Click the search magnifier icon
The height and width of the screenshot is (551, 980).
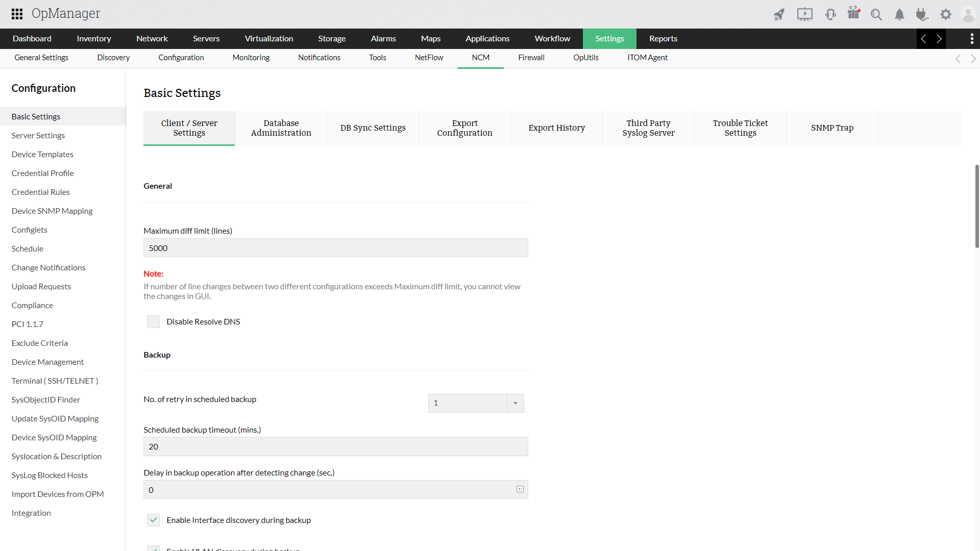click(x=876, y=14)
